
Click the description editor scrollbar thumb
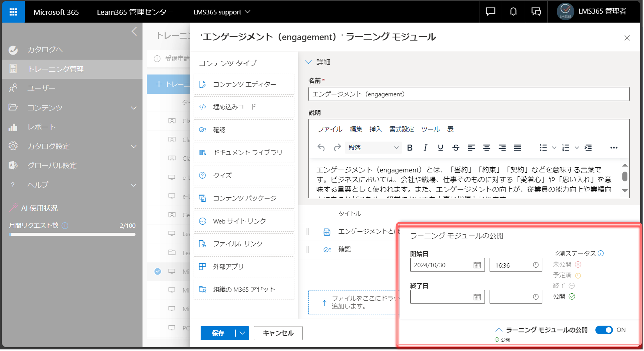(x=625, y=177)
